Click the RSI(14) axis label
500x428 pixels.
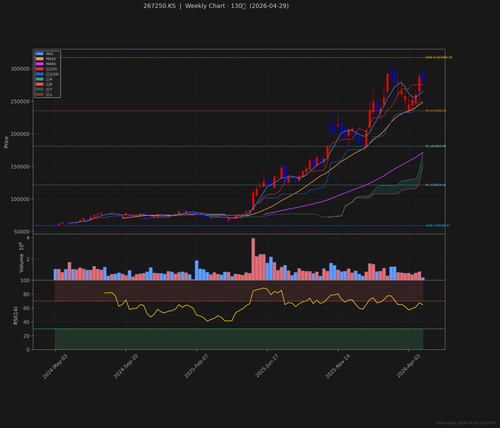15,316
